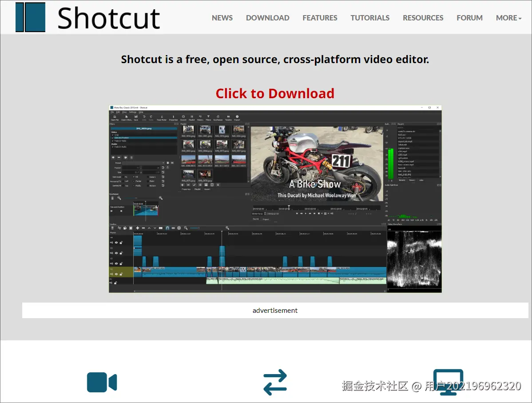
Task: Click the monitor icon
Action: (x=448, y=382)
